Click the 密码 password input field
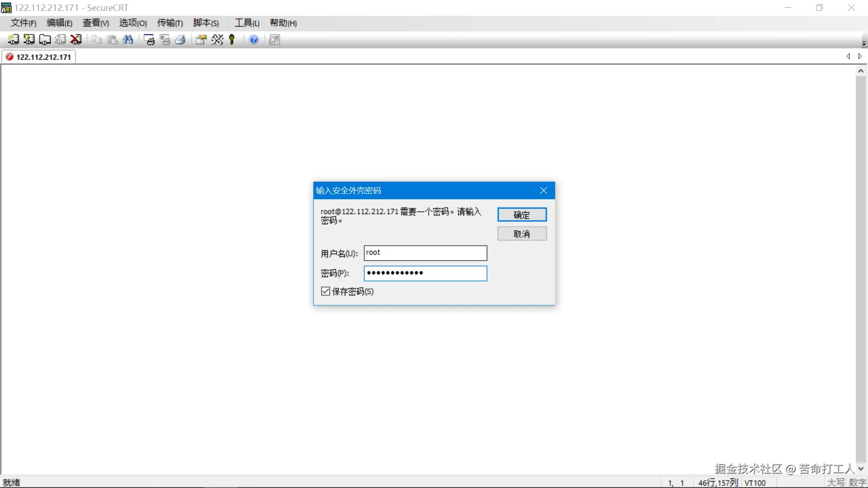 coord(425,273)
